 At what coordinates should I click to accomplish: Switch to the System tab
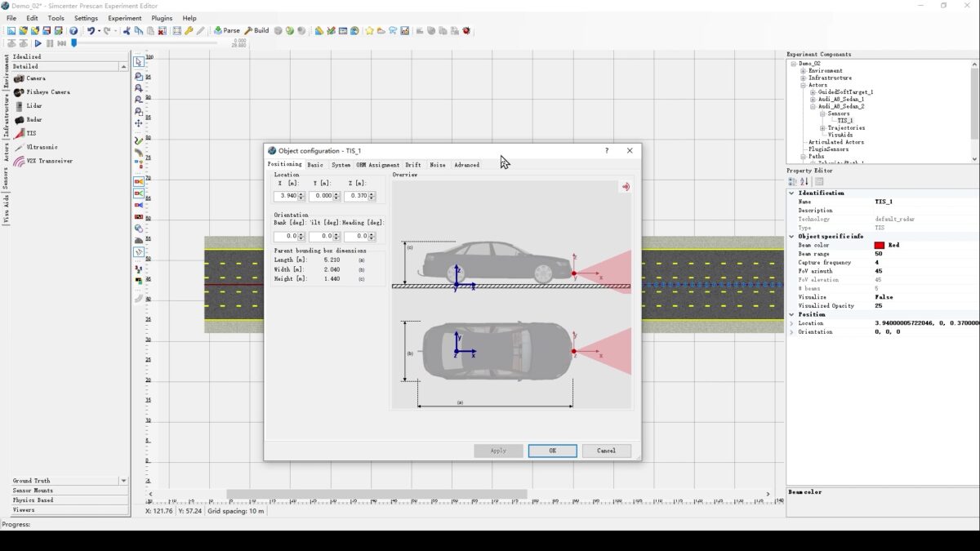(x=341, y=165)
